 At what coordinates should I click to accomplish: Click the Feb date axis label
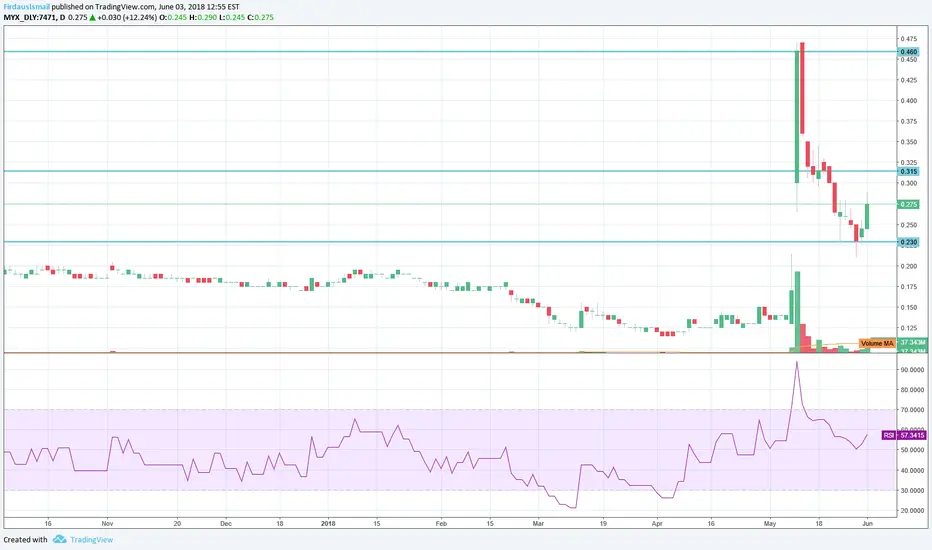tap(441, 524)
